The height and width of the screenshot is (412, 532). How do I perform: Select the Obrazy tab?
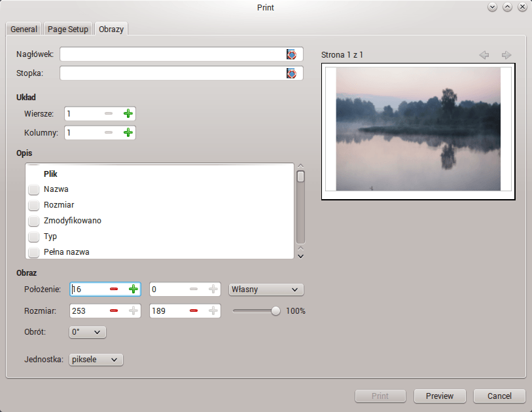coord(111,29)
